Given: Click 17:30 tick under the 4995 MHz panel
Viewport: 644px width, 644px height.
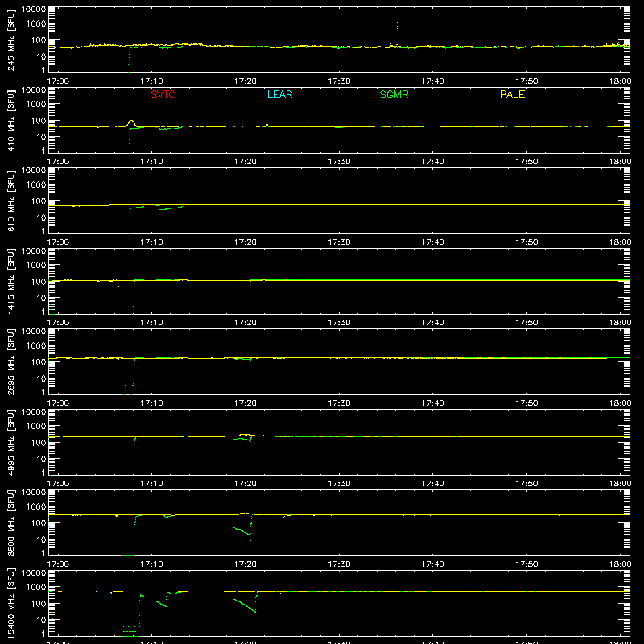Looking at the screenshot, I should 339,484.
